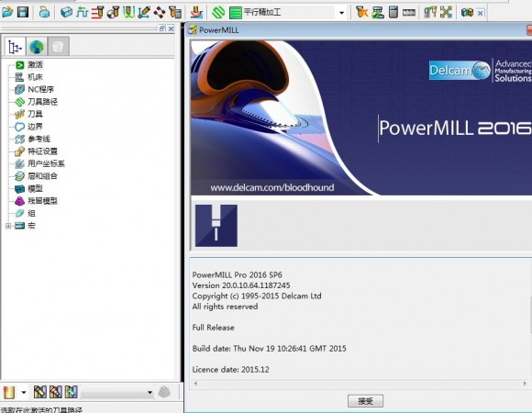Click the 'PowerMILL Pro 2016 SP6' text
The image size is (532, 413).
tap(238, 274)
